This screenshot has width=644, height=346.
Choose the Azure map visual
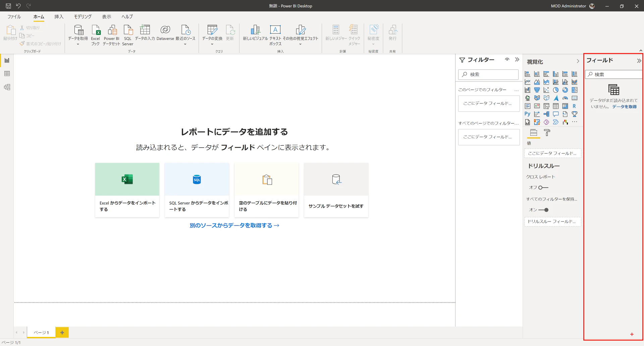(x=556, y=98)
